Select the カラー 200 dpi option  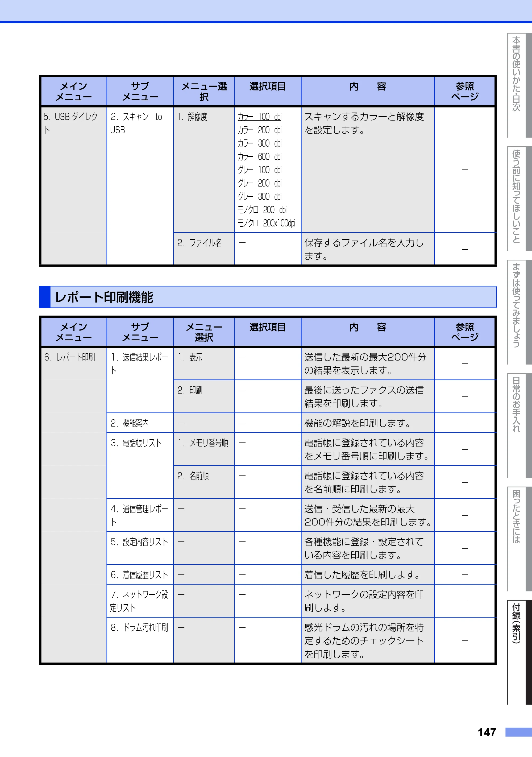tap(260, 130)
